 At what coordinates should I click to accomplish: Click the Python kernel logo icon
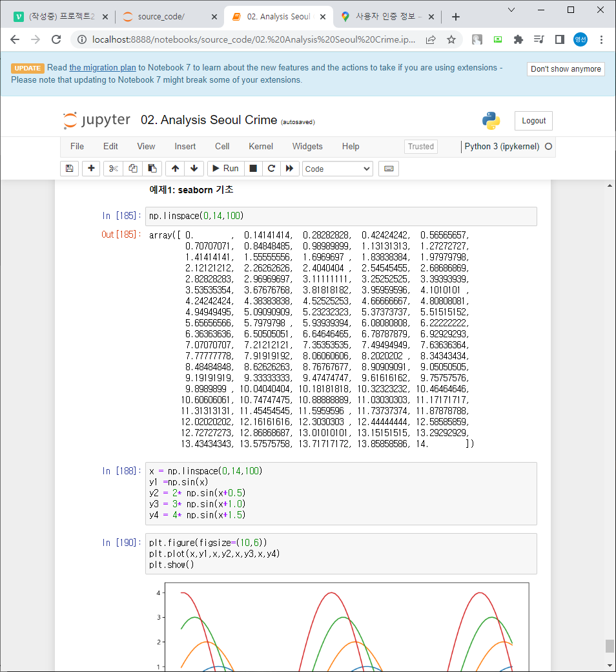click(491, 121)
